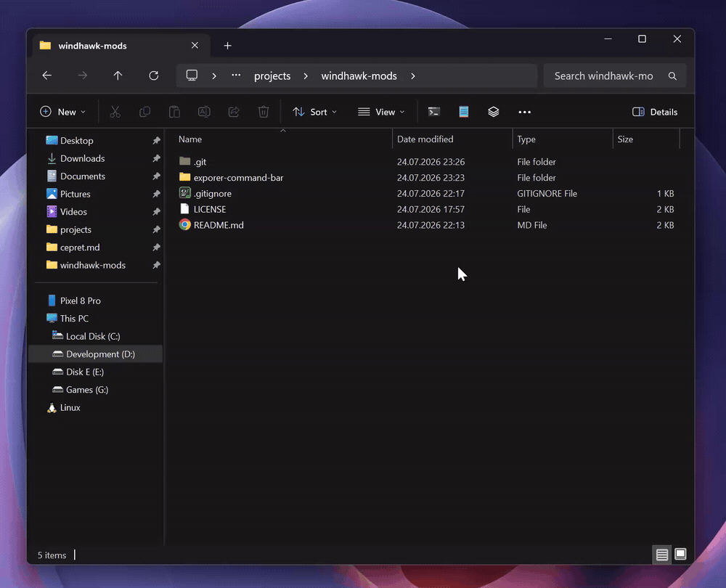Viewport: 726px width, 588px height.
Task: Click the Rename icon in toolbar
Action: click(204, 112)
